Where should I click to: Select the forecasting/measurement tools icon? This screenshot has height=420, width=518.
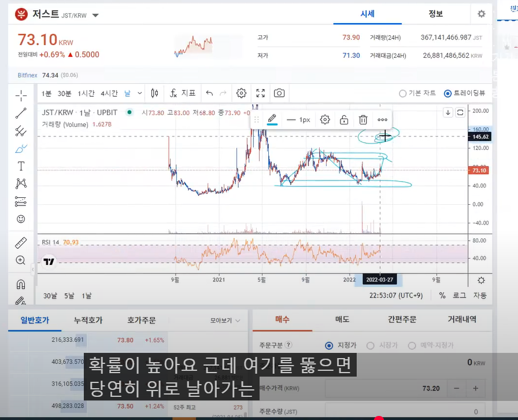tap(21, 201)
